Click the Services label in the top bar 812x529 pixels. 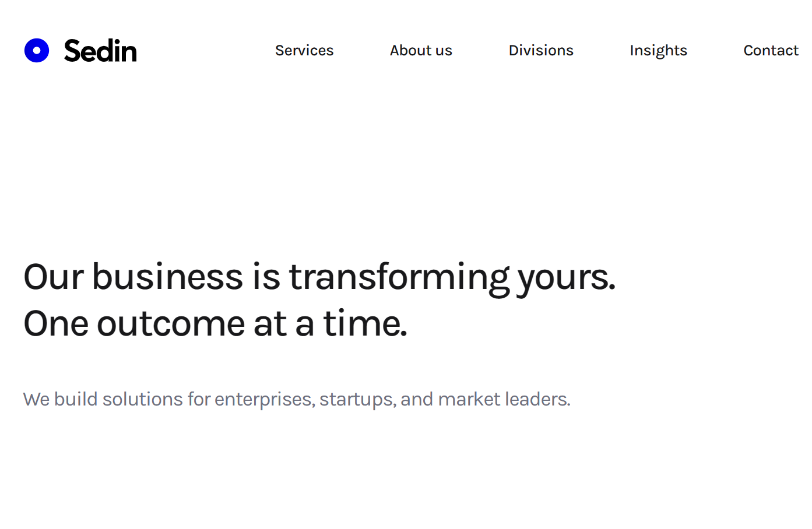pyautogui.click(x=304, y=51)
